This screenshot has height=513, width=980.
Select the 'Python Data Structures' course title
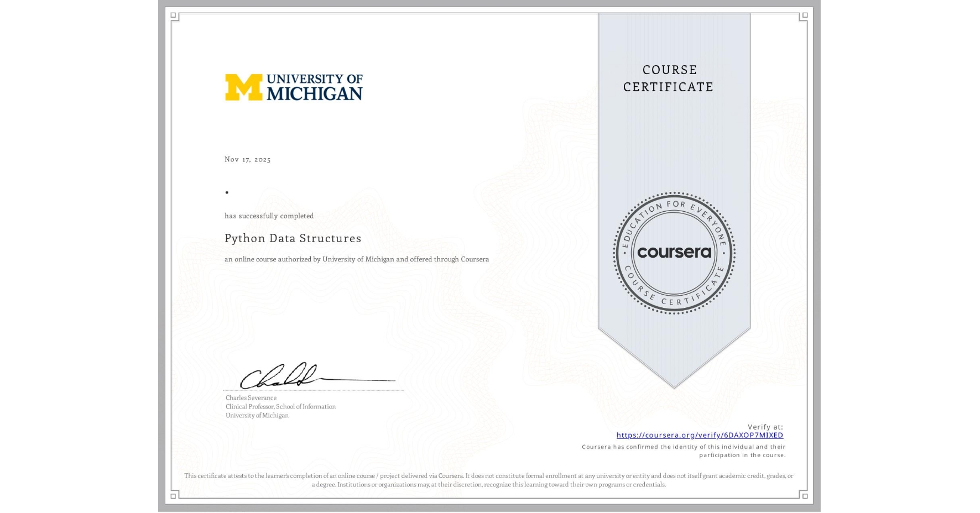293,238
